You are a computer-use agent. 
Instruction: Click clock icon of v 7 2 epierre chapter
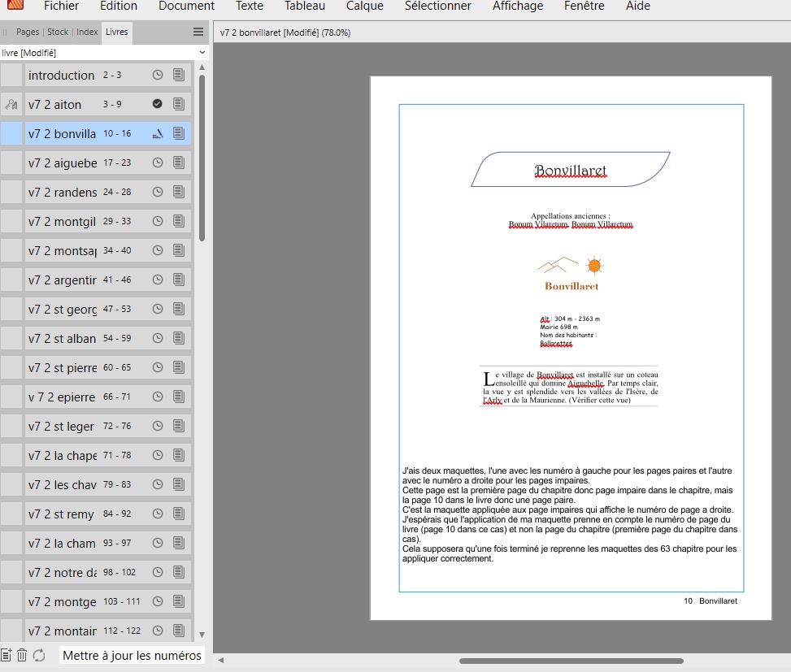click(158, 397)
